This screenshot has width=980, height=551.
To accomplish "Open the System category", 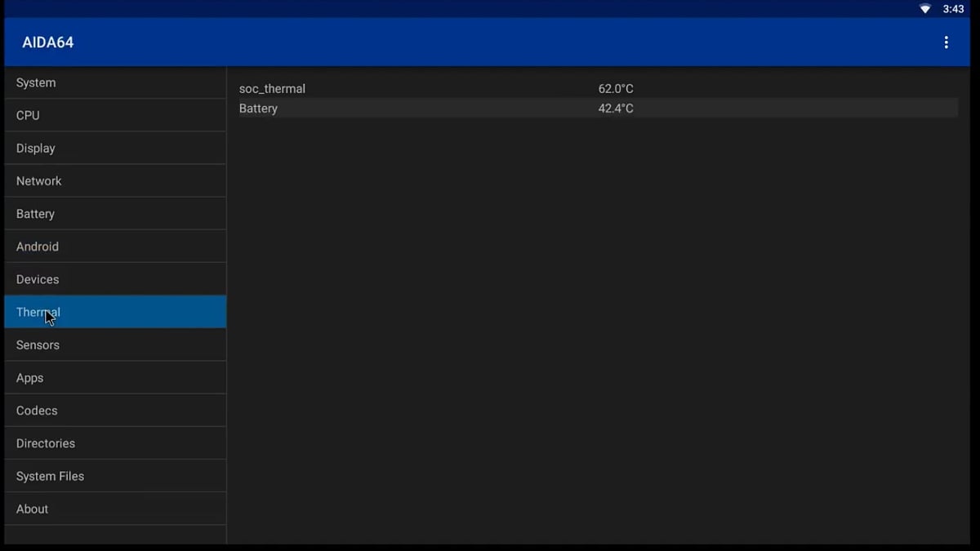I will 114,82.
